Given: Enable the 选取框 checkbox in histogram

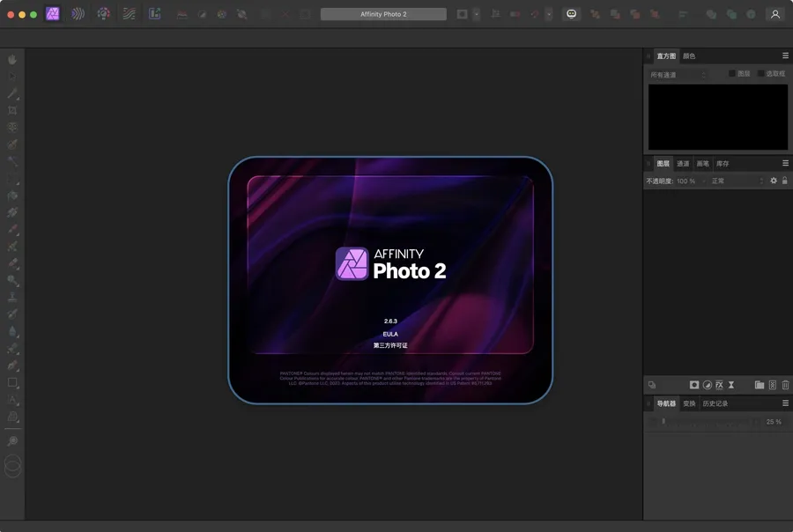Looking at the screenshot, I should point(761,74).
